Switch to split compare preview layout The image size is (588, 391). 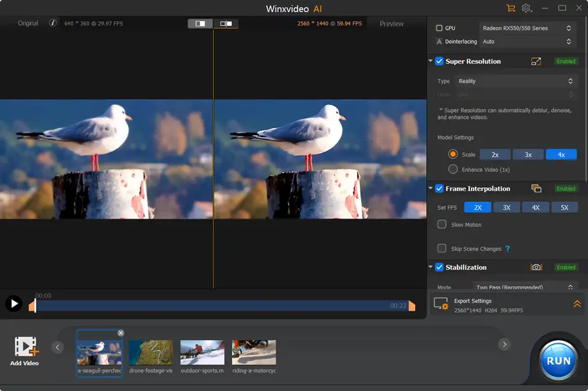[x=226, y=24]
